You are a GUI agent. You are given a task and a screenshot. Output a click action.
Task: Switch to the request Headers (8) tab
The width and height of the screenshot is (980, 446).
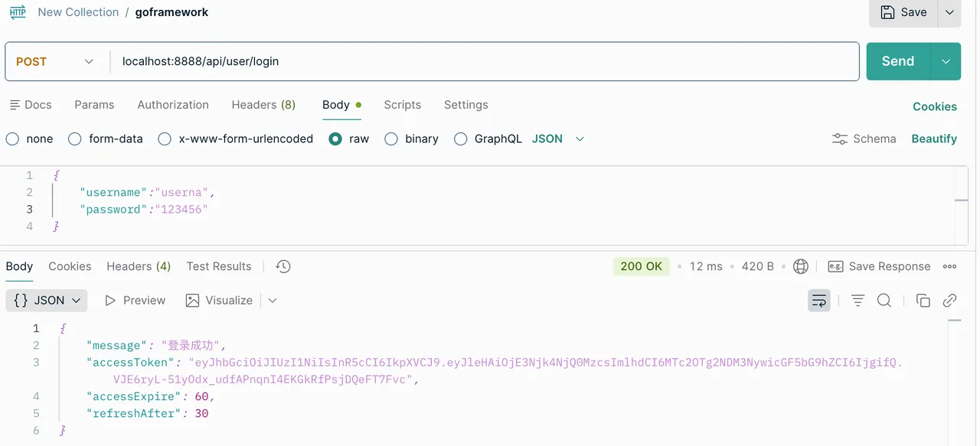point(263,105)
